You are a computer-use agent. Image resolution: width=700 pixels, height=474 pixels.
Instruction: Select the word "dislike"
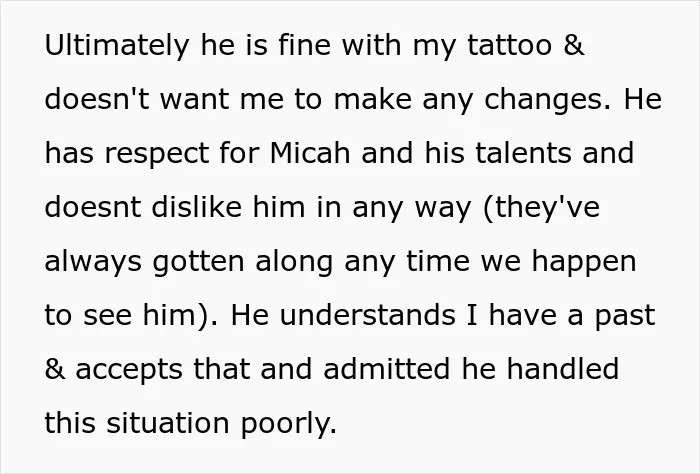(196, 207)
